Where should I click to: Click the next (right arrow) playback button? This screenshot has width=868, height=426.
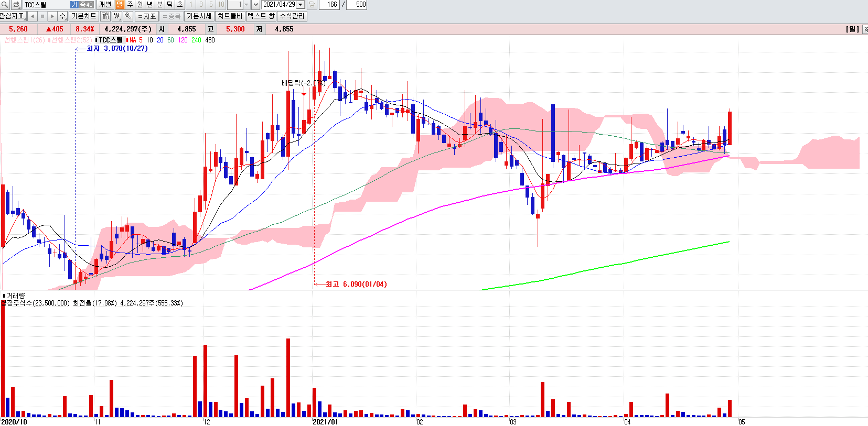click(52, 16)
